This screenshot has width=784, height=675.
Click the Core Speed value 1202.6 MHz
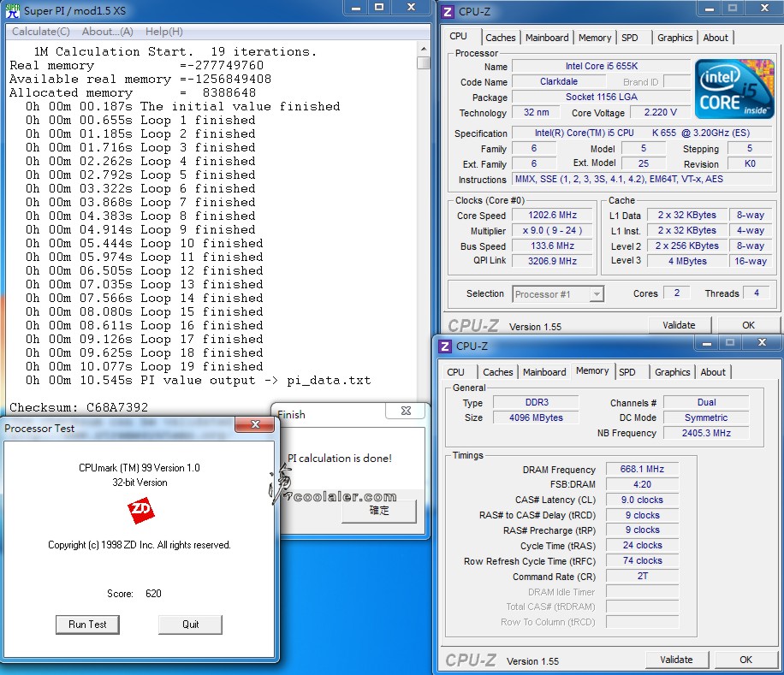[x=552, y=216]
